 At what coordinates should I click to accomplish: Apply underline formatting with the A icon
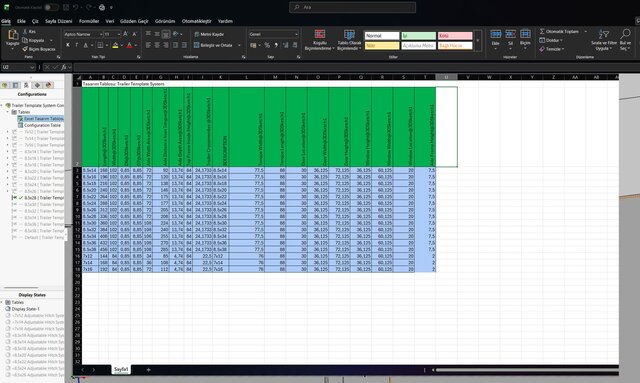coord(85,45)
